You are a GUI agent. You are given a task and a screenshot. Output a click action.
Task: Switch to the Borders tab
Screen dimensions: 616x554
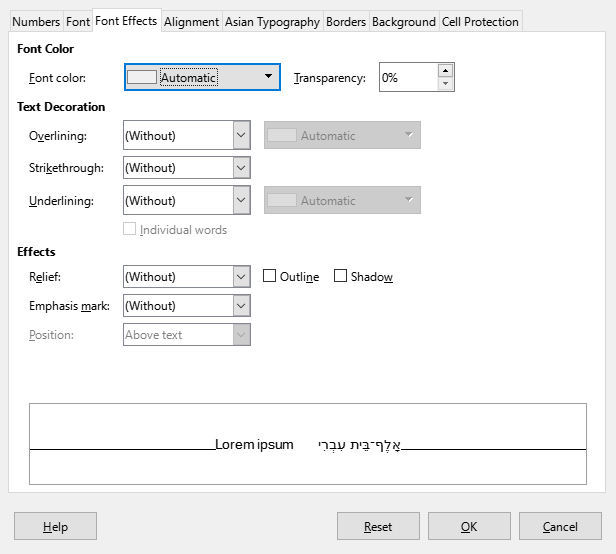point(346,22)
